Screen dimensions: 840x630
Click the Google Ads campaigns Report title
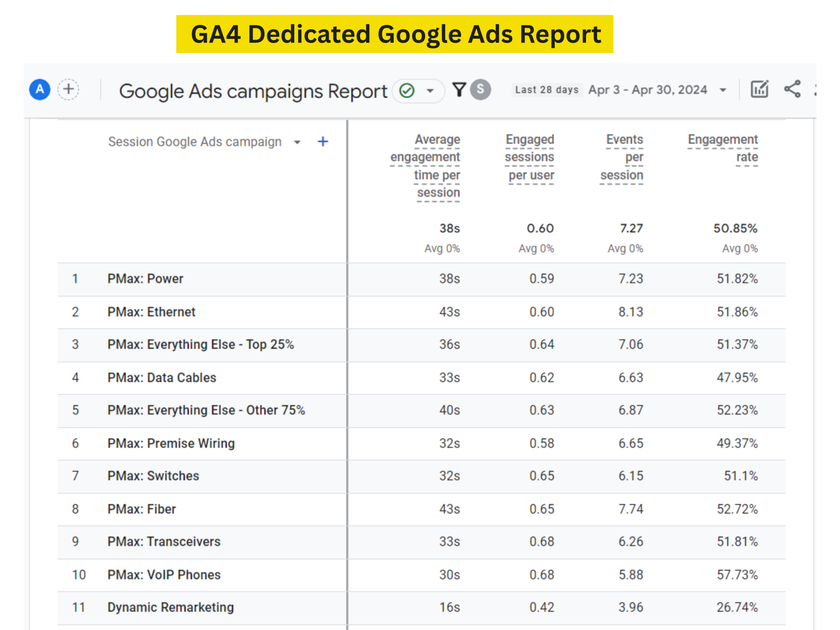pos(253,91)
